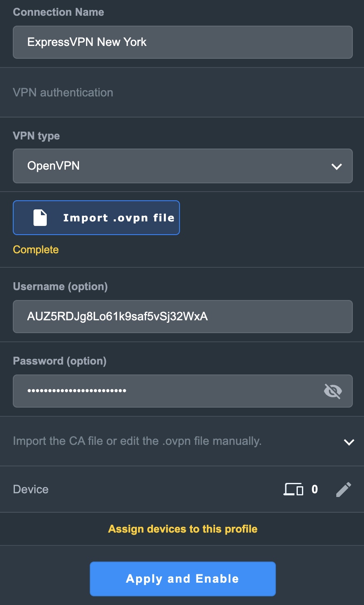Click Import the CA file text
The image size is (364, 605).
coord(137,441)
